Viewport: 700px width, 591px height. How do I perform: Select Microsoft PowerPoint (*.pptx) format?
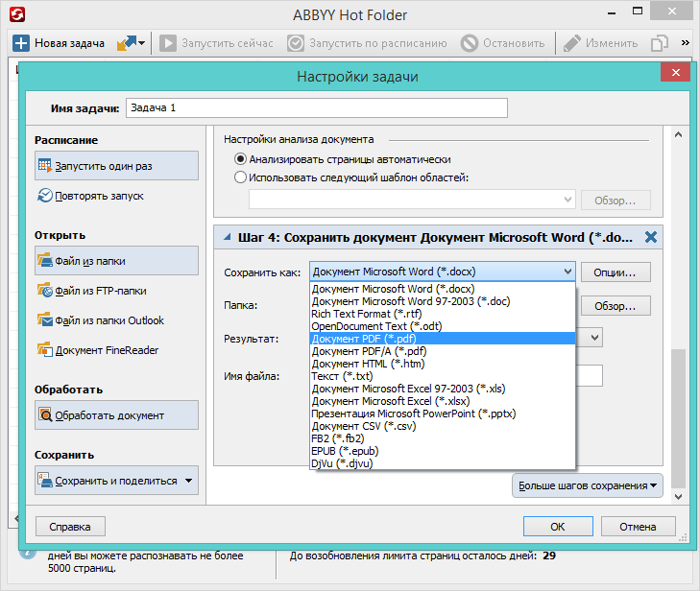pos(443,414)
